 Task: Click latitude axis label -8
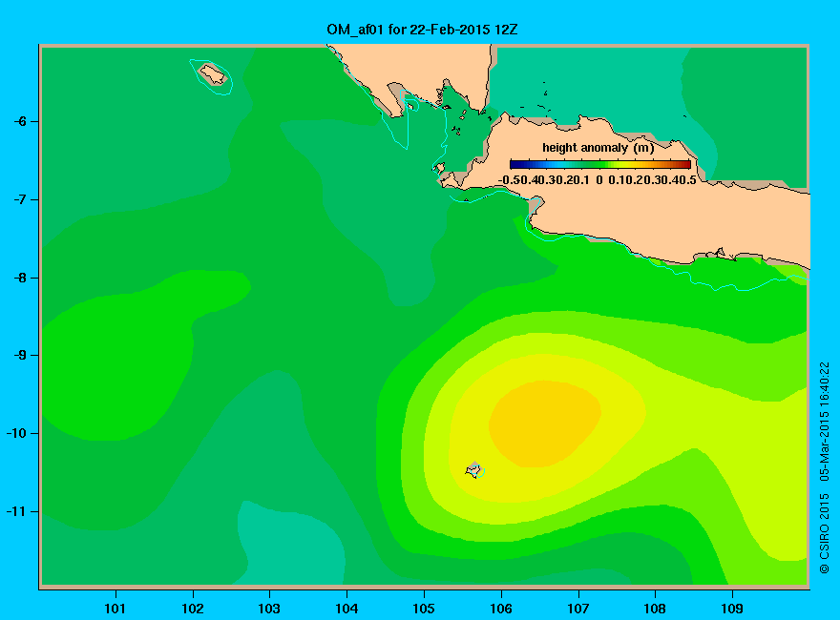click(x=20, y=278)
